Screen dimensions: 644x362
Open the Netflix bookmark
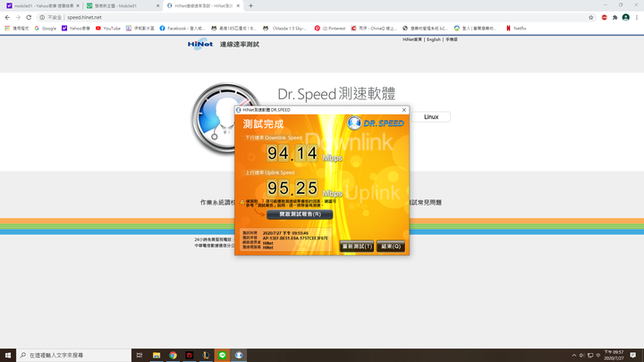click(516, 29)
